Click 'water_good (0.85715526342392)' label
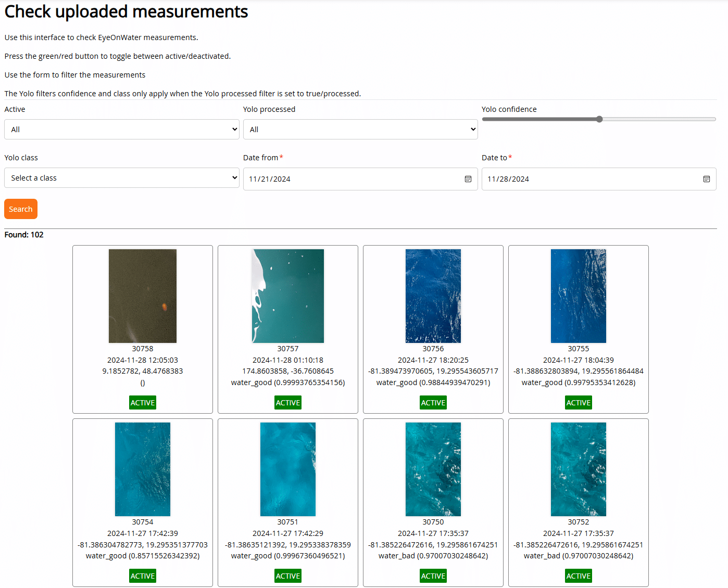 click(143, 556)
